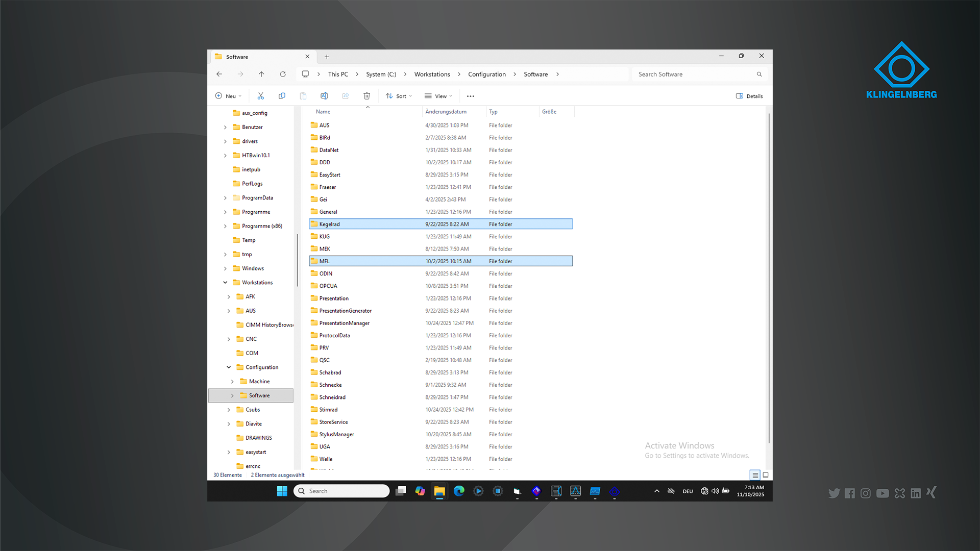Expand the ProgramData tree node
Image resolution: width=980 pixels, height=551 pixels.
(x=225, y=198)
